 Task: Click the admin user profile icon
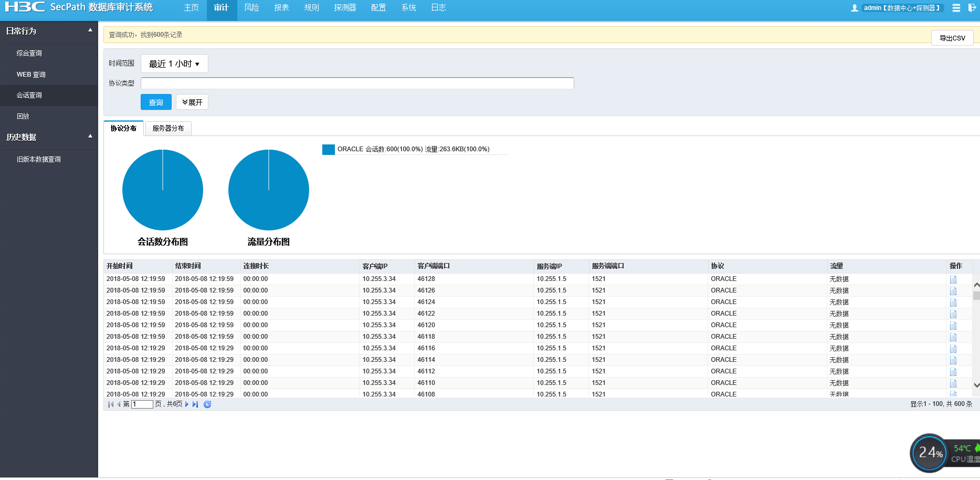[855, 8]
